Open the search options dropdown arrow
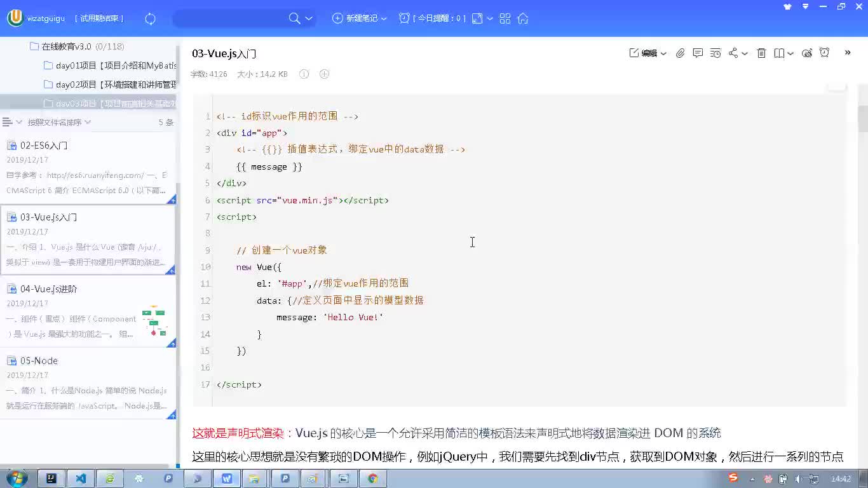868x488 pixels. click(309, 18)
